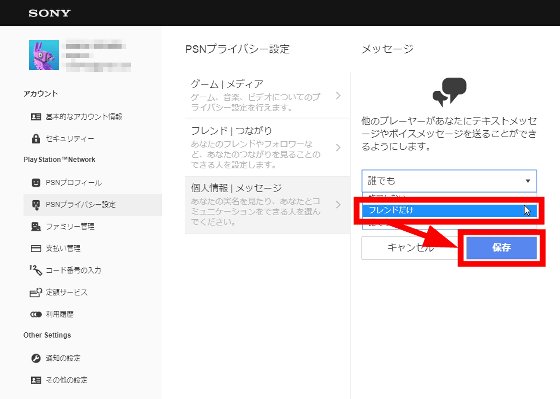Open 基本的なアカウント情報 in sidebar
Screen dimensions: 560x399
(x=84, y=116)
